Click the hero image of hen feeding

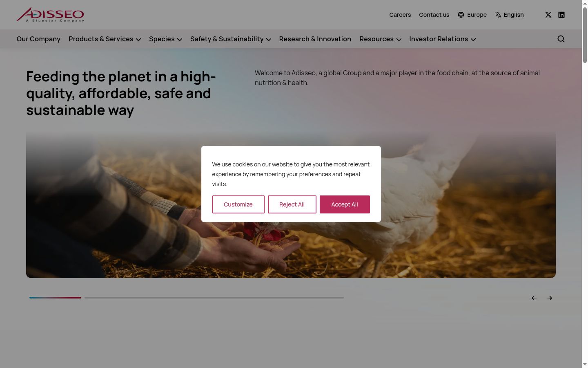coord(291,205)
